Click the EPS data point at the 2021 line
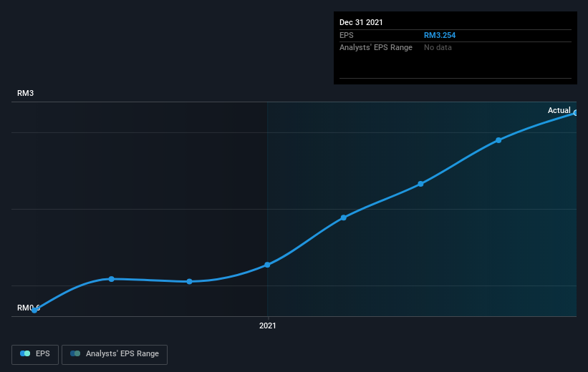The height and width of the screenshot is (372, 588). pyautogui.click(x=267, y=265)
